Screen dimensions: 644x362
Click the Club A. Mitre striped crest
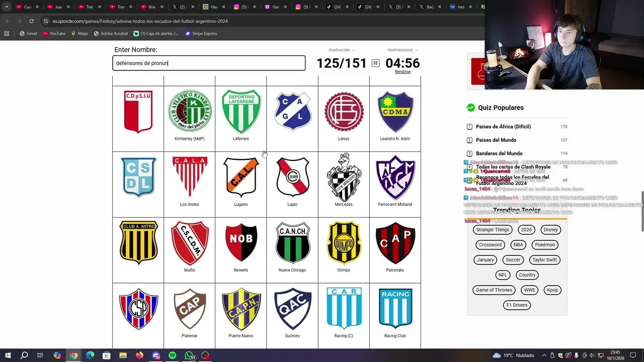(138, 242)
